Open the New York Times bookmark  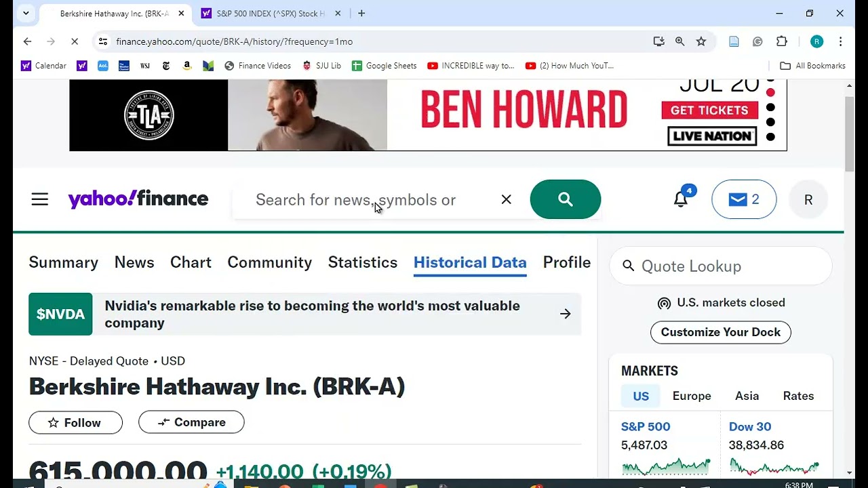point(166,66)
